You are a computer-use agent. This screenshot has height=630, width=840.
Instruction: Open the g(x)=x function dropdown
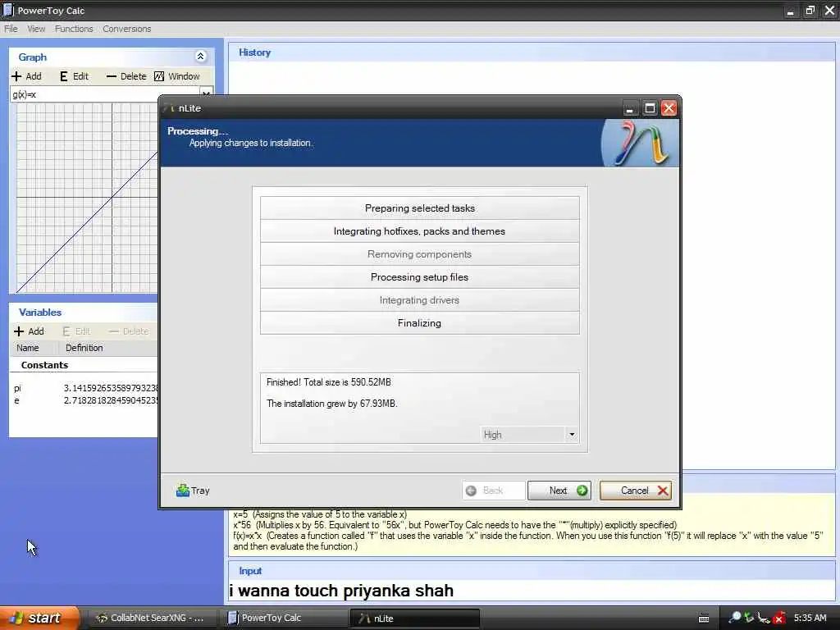tap(206, 94)
